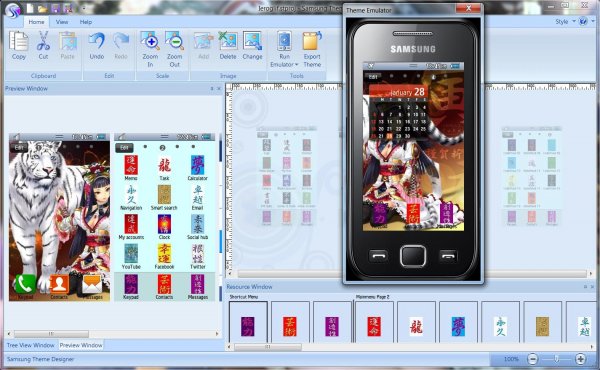Screen dimensions: 600x370
Task: Switch to the Home ribbon tab
Action: click(36, 22)
